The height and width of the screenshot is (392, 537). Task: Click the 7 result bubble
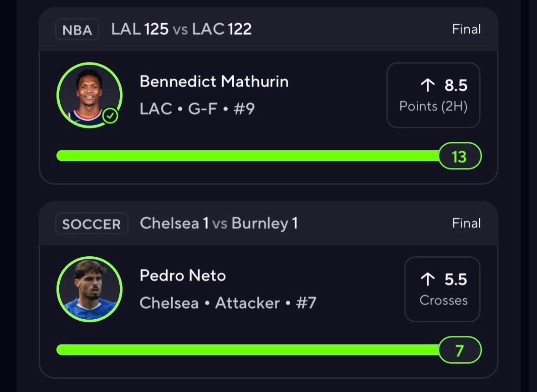(x=460, y=350)
